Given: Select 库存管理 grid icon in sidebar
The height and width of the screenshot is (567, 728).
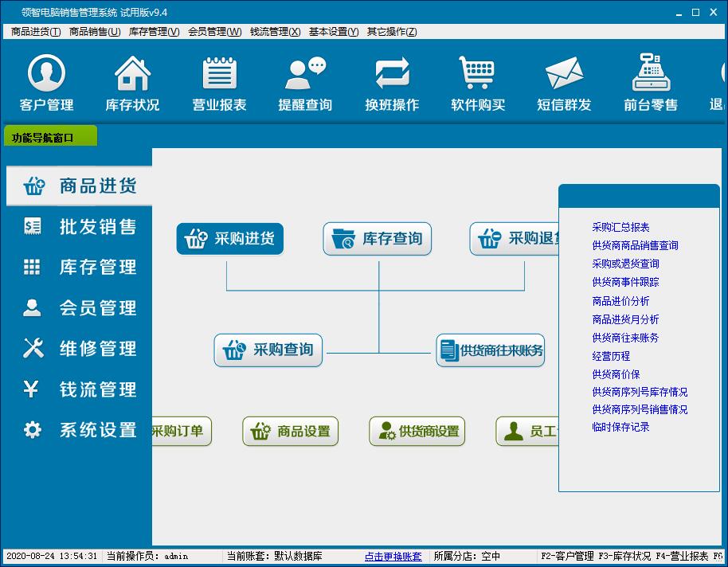Looking at the screenshot, I should click(32, 267).
